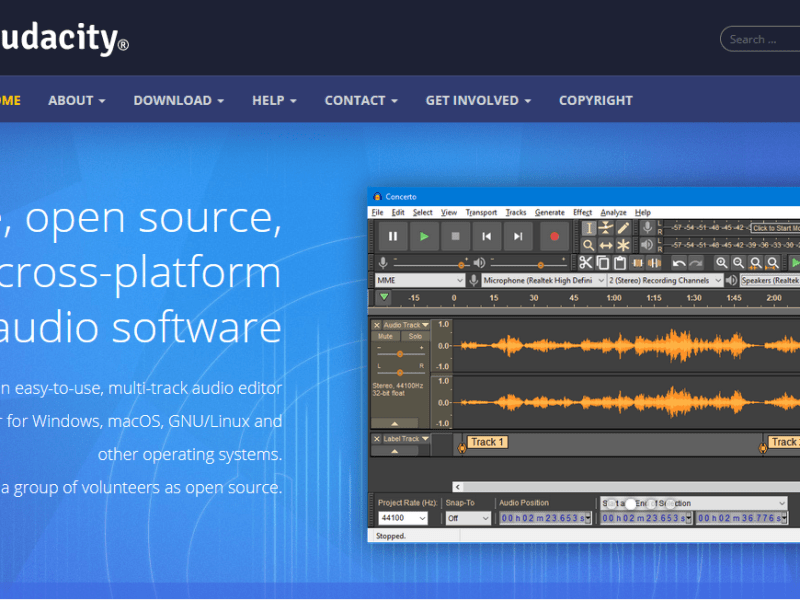Viewport: 800px width, 600px height.
Task: Open the Snap-To dropdown
Action: [468, 517]
